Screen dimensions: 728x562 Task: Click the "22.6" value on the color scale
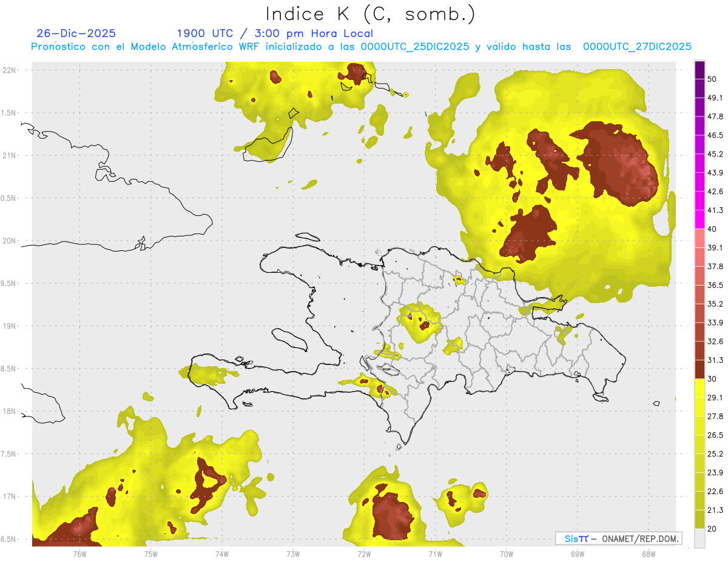pos(716,492)
